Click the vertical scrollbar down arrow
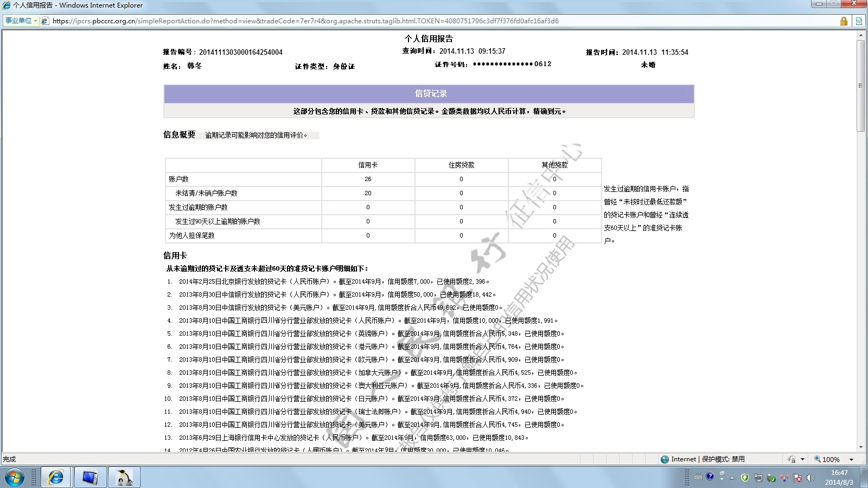The height and width of the screenshot is (488, 868). [x=860, y=447]
